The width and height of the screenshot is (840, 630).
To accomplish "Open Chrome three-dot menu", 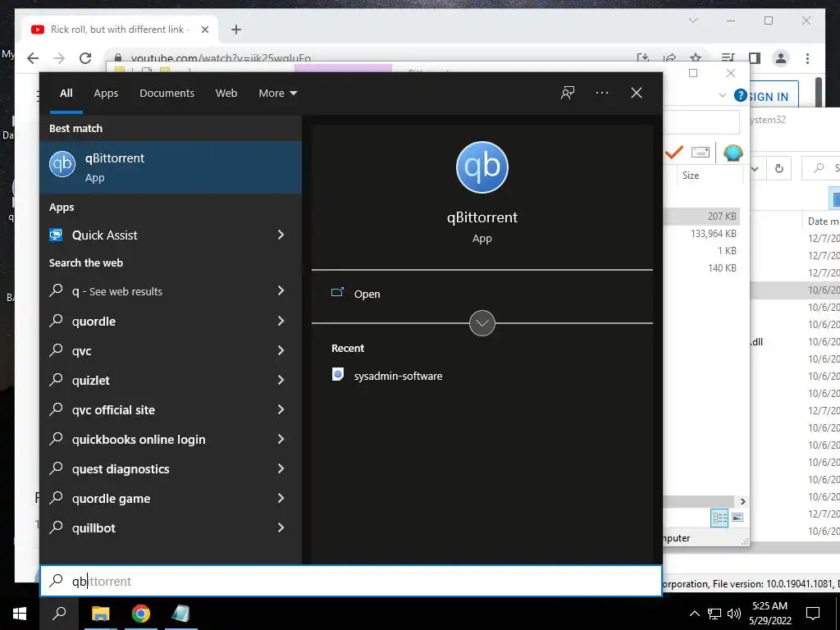I will coord(807,58).
